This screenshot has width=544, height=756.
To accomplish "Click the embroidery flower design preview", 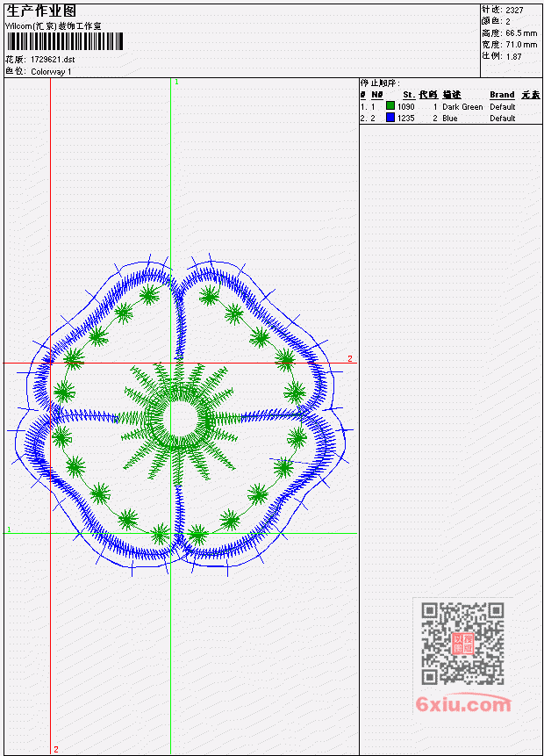I will (x=182, y=414).
